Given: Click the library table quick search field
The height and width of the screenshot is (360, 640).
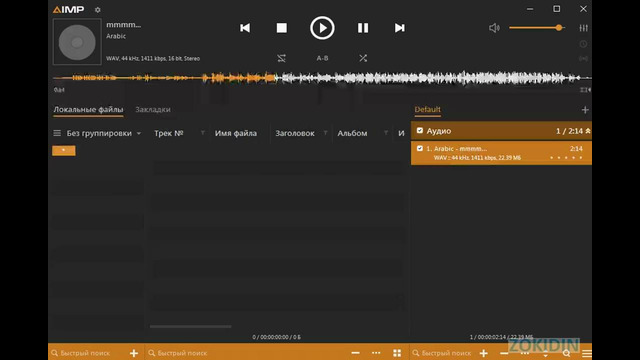Looking at the screenshot, I should point(245,353).
